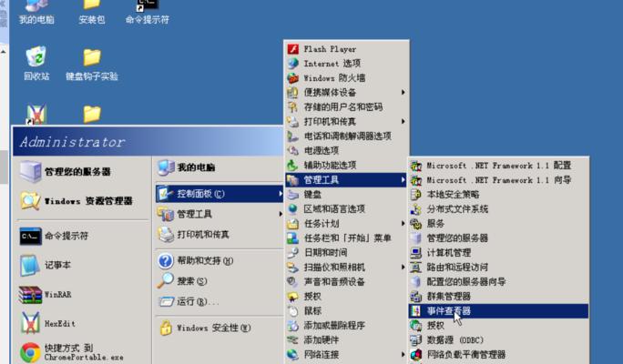The width and height of the screenshot is (623, 364).
Task: Open 运行(R)... in start menu
Action: [x=219, y=302]
